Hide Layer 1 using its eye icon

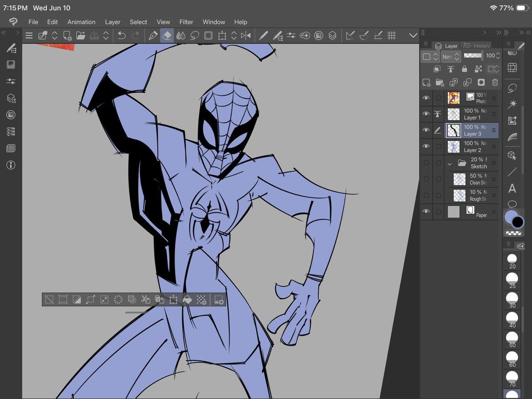click(426, 114)
